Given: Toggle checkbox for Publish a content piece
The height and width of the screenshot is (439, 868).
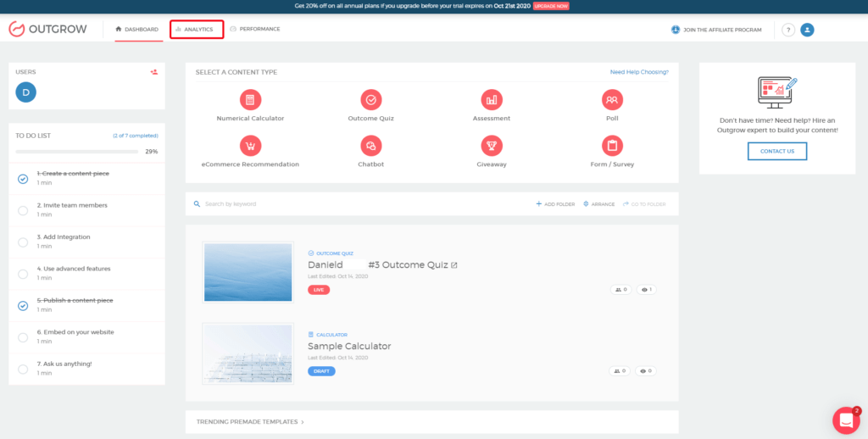Looking at the screenshot, I should tap(23, 306).
